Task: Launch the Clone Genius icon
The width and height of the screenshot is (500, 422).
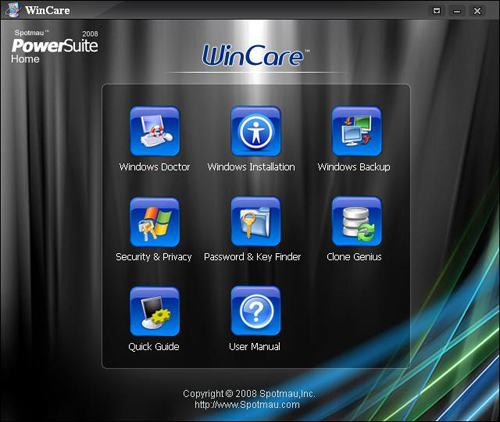Action: [x=357, y=222]
